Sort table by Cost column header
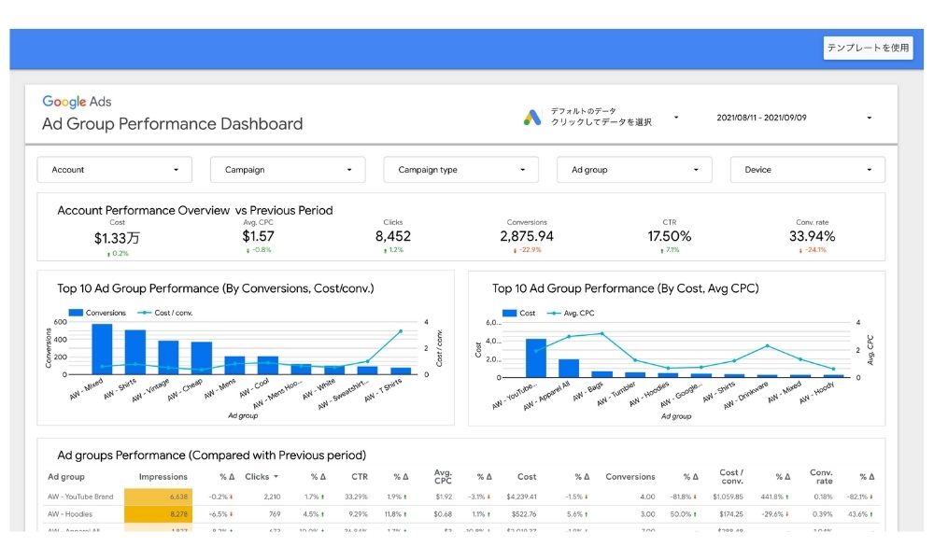Image resolution: width=934 pixels, height=560 pixels. (527, 477)
